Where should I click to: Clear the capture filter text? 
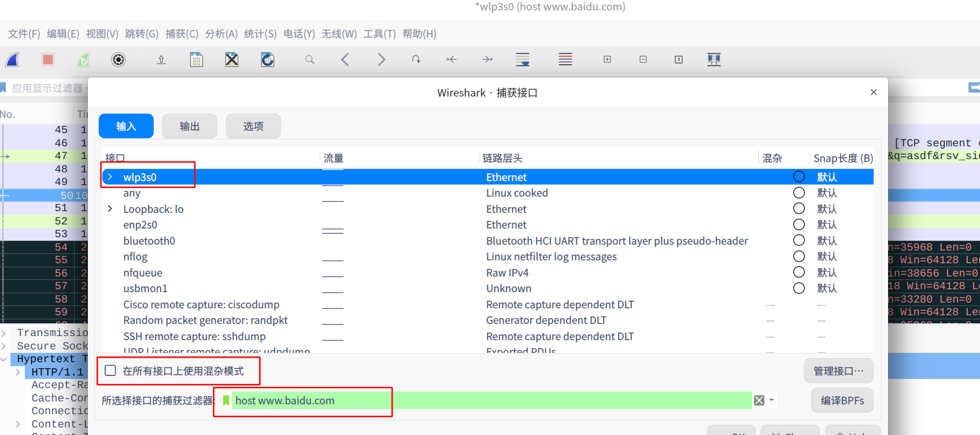click(759, 400)
